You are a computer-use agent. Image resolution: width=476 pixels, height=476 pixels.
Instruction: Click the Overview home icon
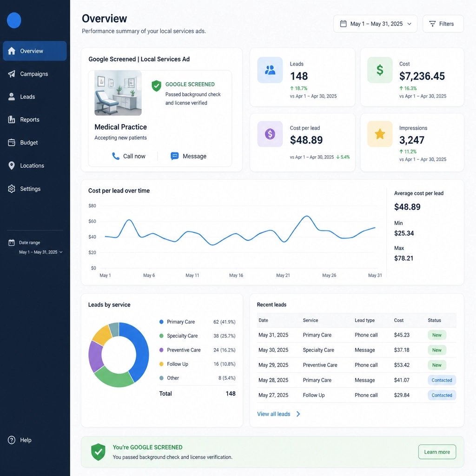click(x=12, y=51)
